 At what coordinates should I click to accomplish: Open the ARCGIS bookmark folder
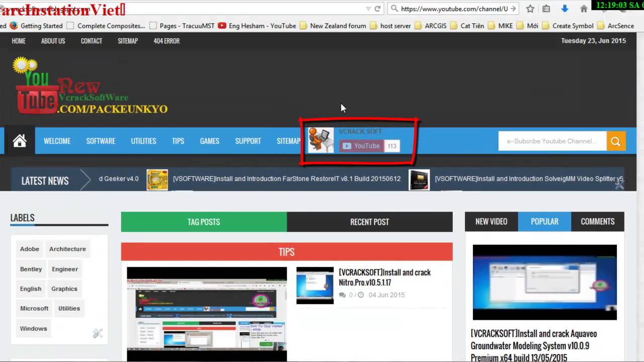tap(431, 26)
